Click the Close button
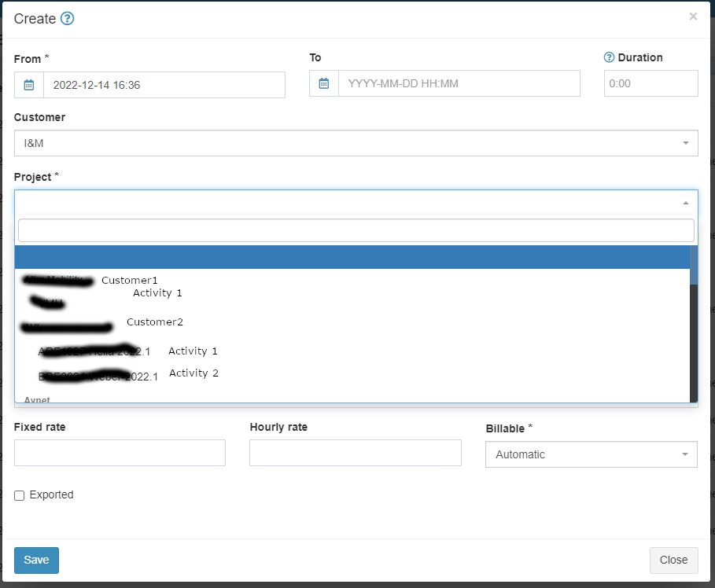 pyautogui.click(x=673, y=560)
